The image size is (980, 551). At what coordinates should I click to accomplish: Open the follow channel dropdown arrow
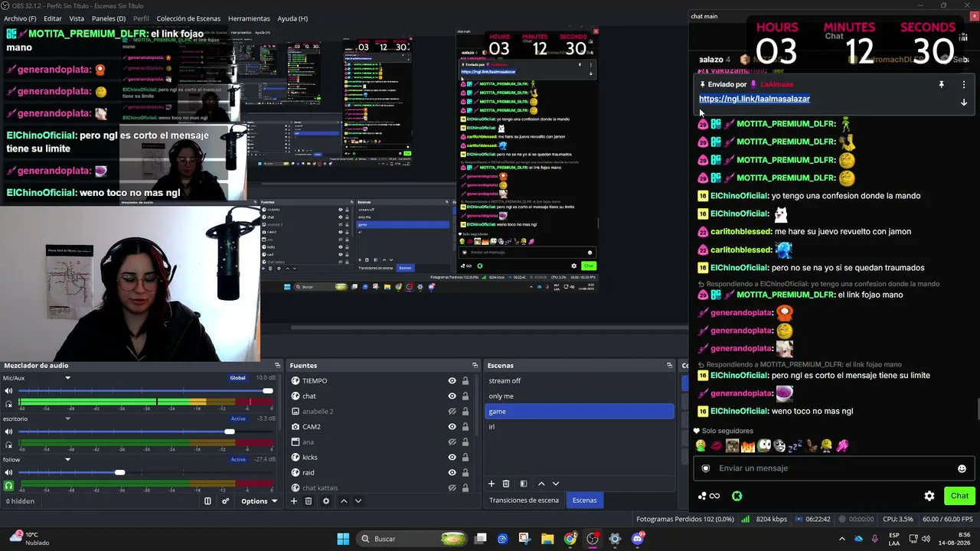67,459
